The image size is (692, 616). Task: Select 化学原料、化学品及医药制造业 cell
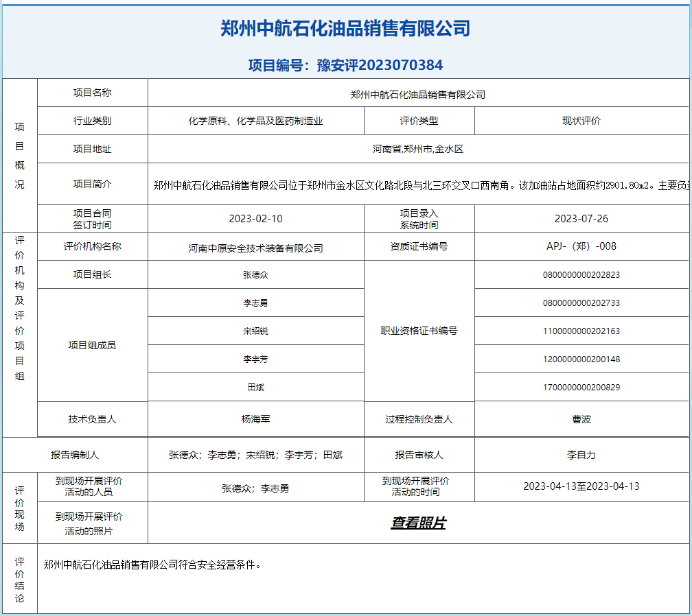coord(255,121)
